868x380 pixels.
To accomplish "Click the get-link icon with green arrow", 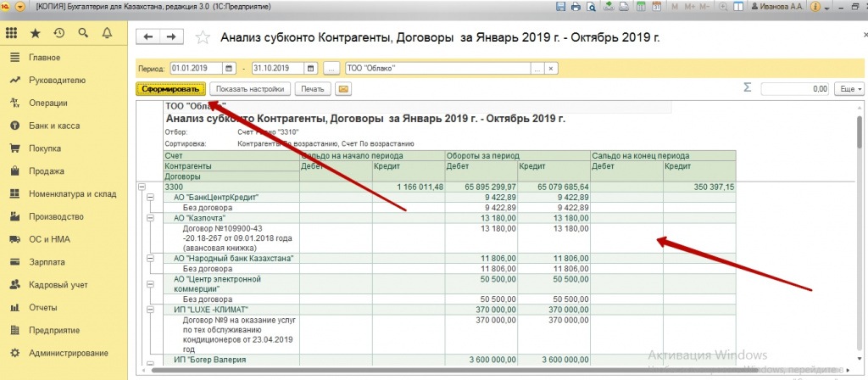I will tap(609, 7).
